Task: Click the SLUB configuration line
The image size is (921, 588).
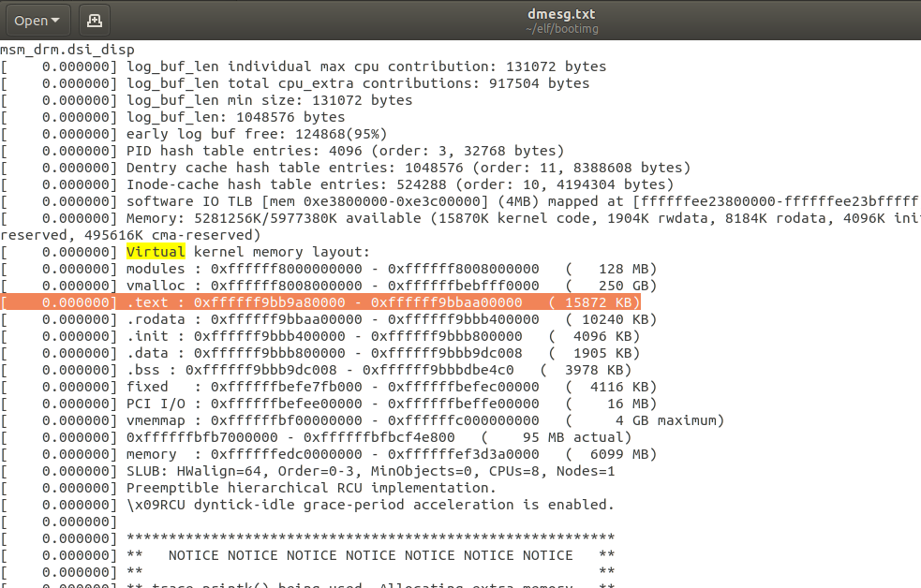Action: tap(281, 470)
